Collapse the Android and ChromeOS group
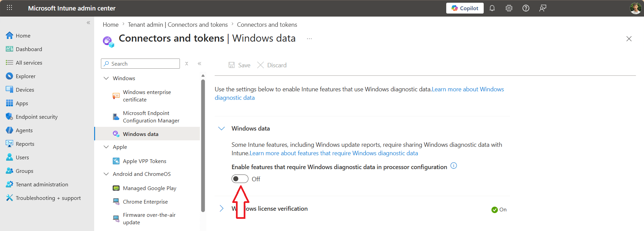Screen dimensions: 644x231 pos(106,174)
